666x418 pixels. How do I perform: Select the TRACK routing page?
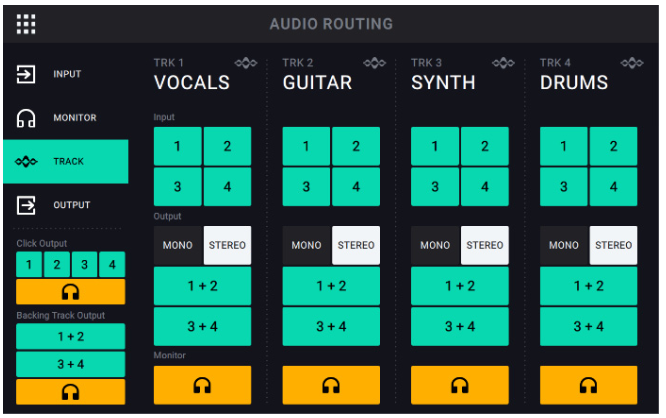point(66,161)
